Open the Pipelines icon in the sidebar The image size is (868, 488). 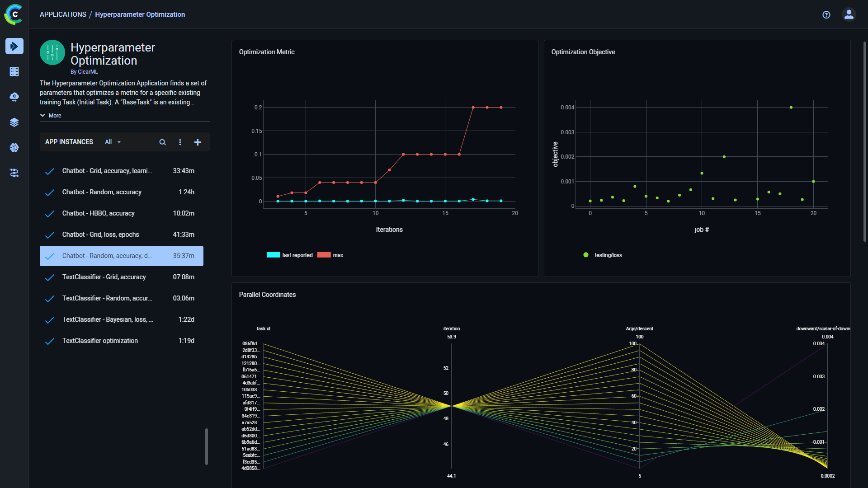[x=14, y=173]
